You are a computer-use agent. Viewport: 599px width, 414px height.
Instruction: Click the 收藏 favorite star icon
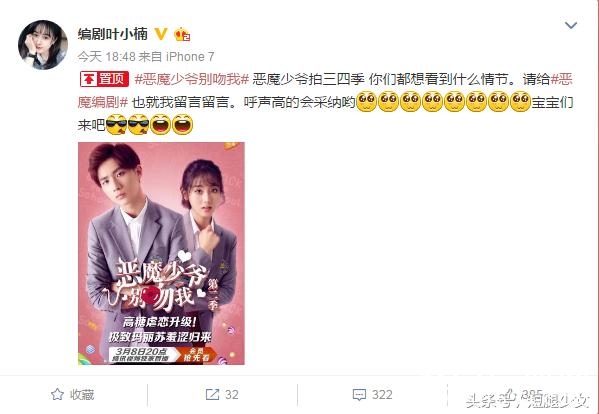(x=57, y=395)
